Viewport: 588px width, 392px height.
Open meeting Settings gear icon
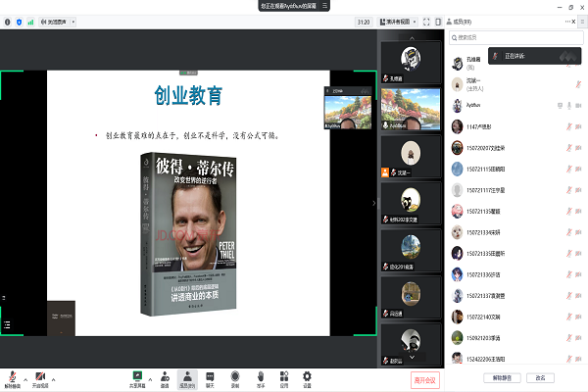[x=307, y=379]
